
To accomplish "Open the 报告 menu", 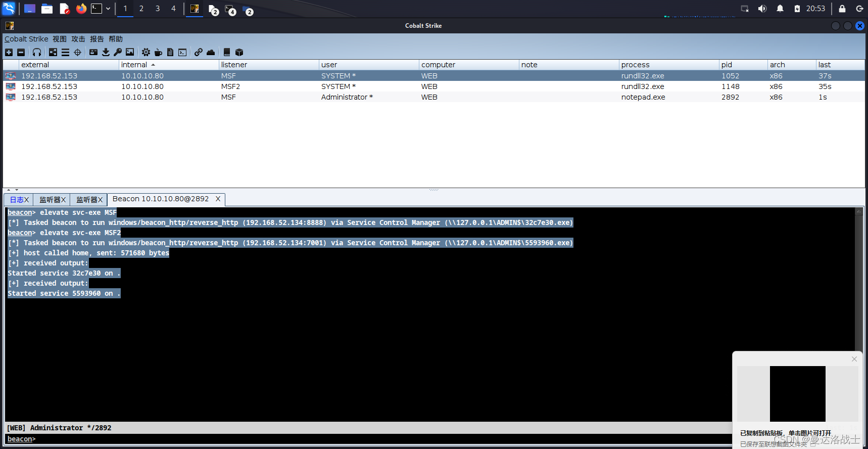I will coord(97,39).
